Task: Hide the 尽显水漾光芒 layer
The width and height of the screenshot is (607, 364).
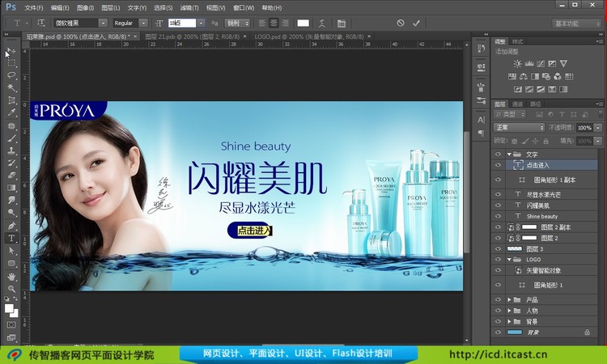Action: (498, 194)
